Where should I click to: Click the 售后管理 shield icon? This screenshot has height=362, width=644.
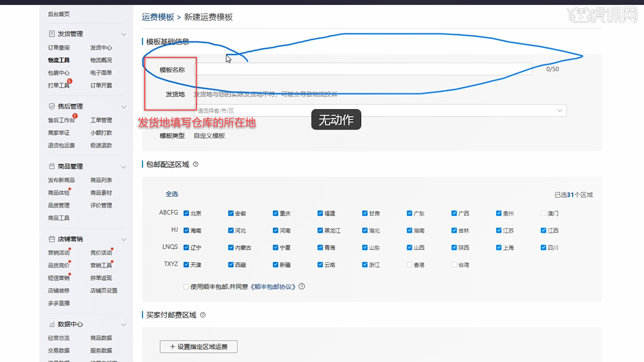[52, 106]
